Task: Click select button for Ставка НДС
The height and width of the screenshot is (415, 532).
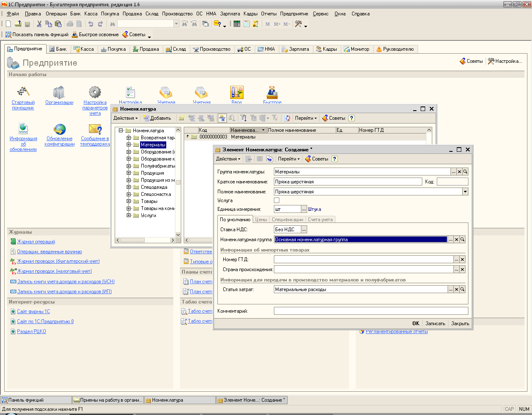Action: [x=304, y=230]
